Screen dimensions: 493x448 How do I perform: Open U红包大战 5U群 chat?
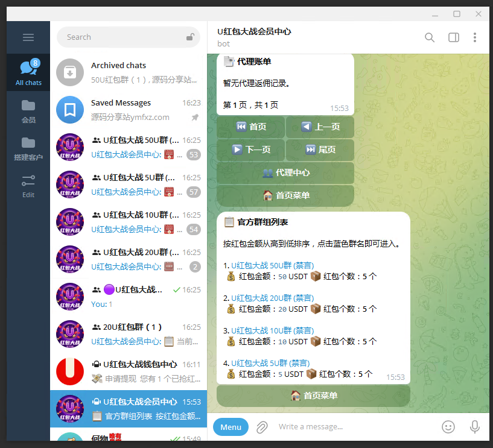coord(129,185)
